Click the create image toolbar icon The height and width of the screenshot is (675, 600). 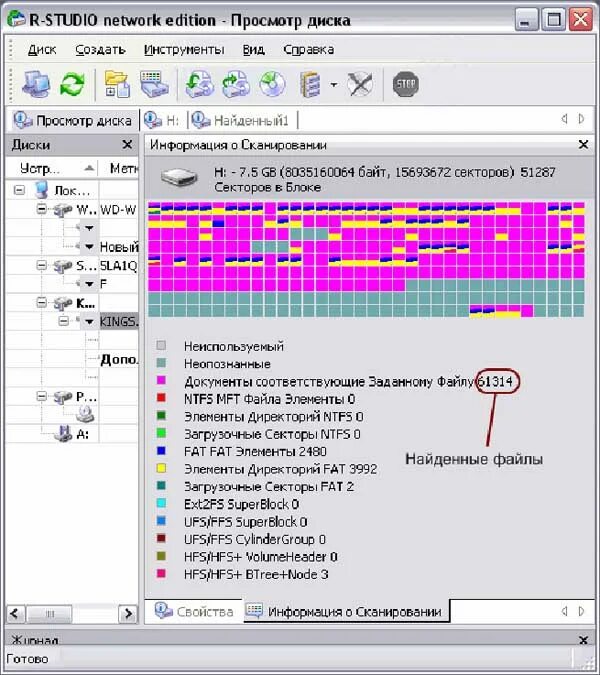coord(236,84)
